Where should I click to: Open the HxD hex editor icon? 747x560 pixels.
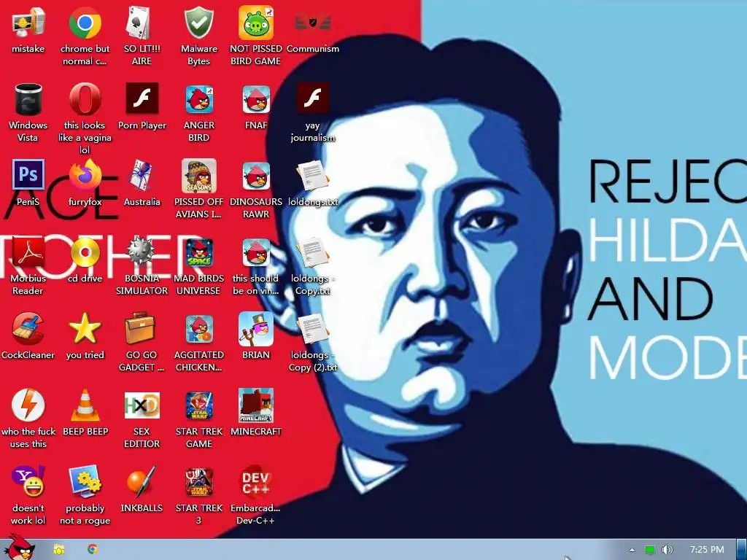tap(142, 405)
